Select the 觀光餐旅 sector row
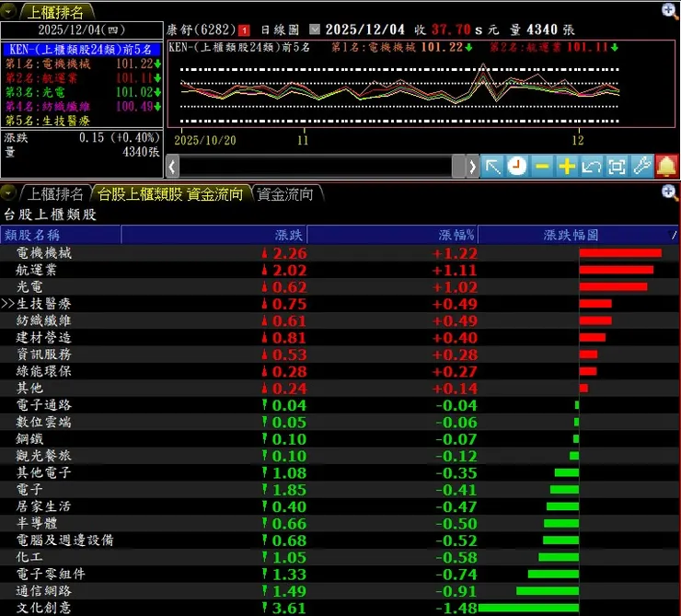Screen dimensions: 681x616 tap(340, 456)
